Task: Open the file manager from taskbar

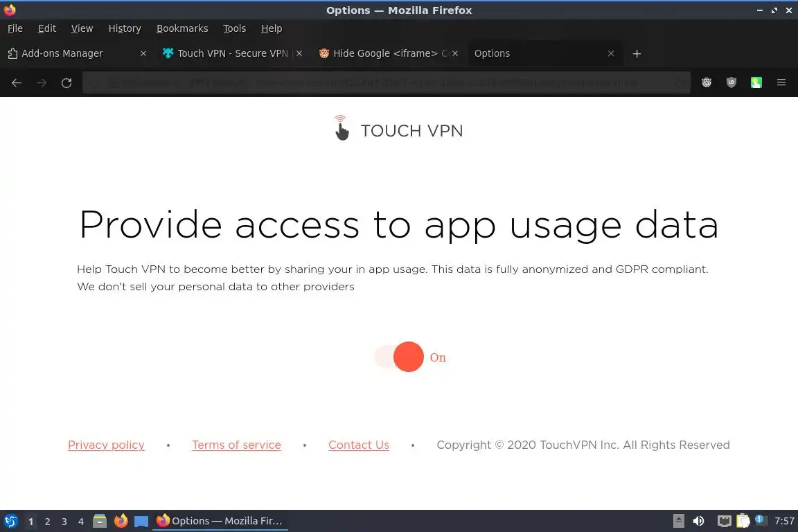Action: 100,521
